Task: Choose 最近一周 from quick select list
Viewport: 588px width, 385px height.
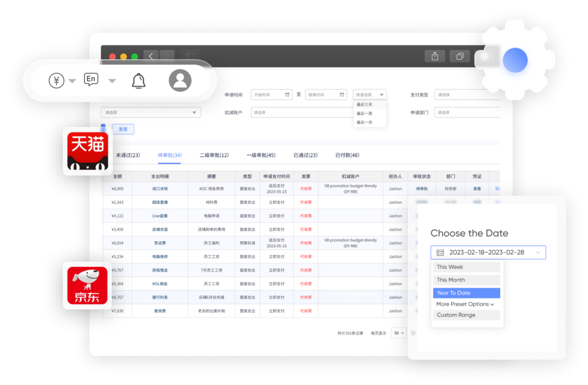Action: pos(365,114)
